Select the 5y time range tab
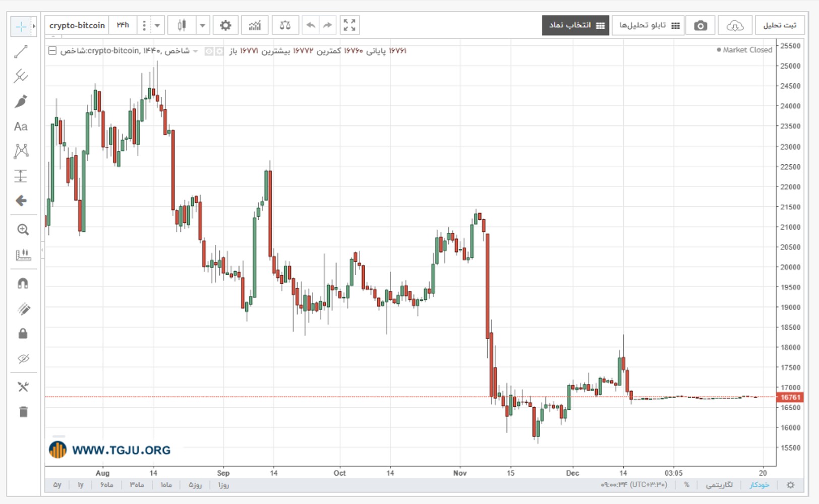 coord(57,485)
